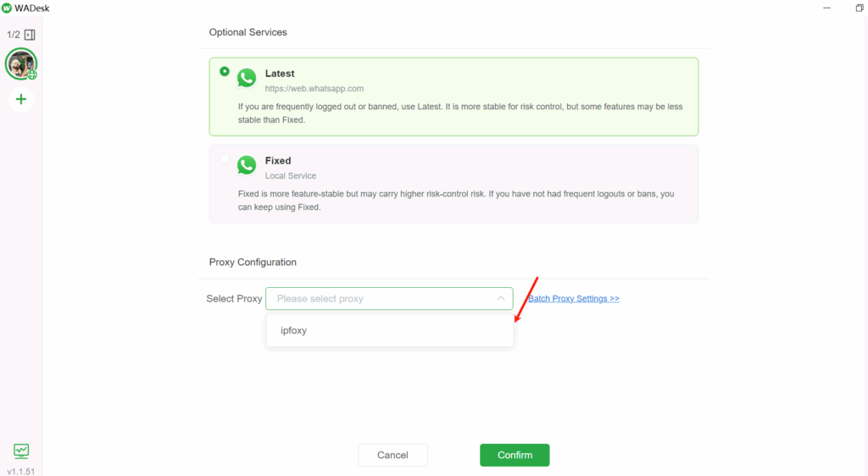Click the WhatsApp icon for Fixed service

(247, 165)
